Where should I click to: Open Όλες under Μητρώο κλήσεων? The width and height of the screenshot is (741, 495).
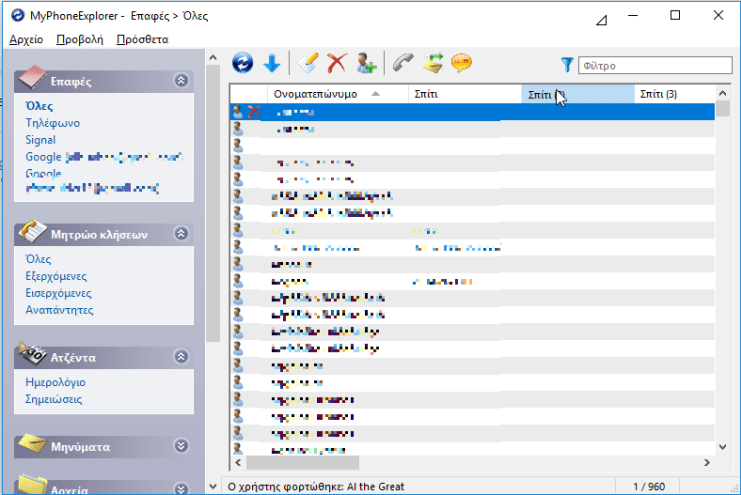38,259
